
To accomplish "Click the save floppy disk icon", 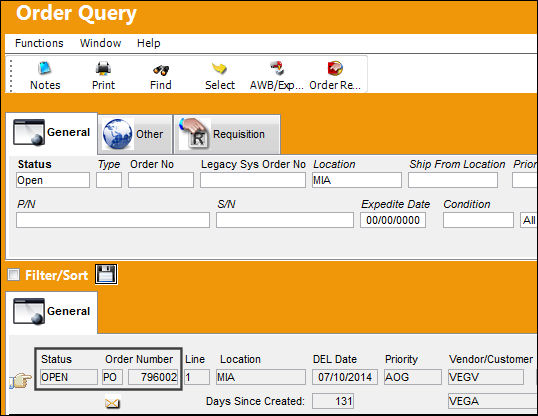I will 106,274.
